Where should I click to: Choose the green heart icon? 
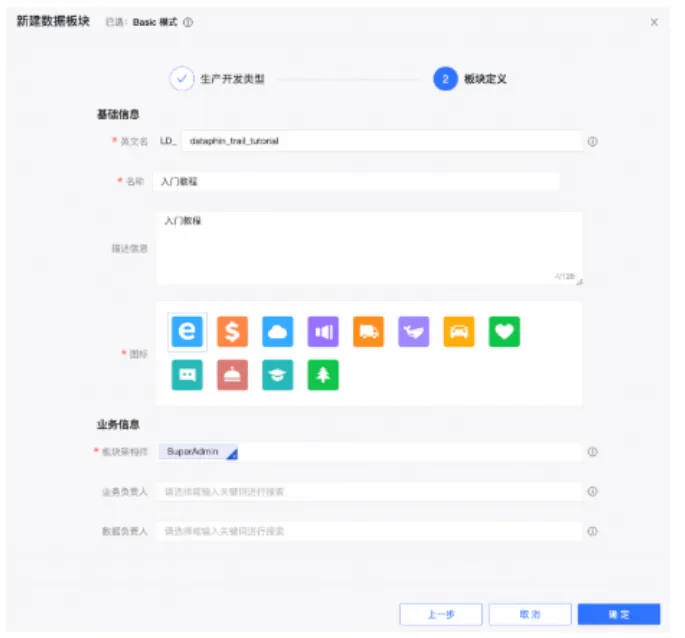pyautogui.click(x=505, y=331)
